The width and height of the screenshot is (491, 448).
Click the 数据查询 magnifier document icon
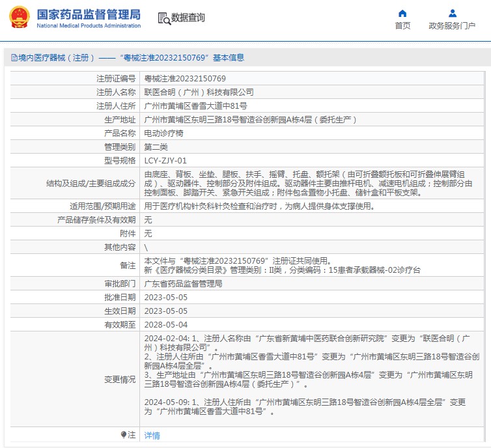(x=163, y=18)
